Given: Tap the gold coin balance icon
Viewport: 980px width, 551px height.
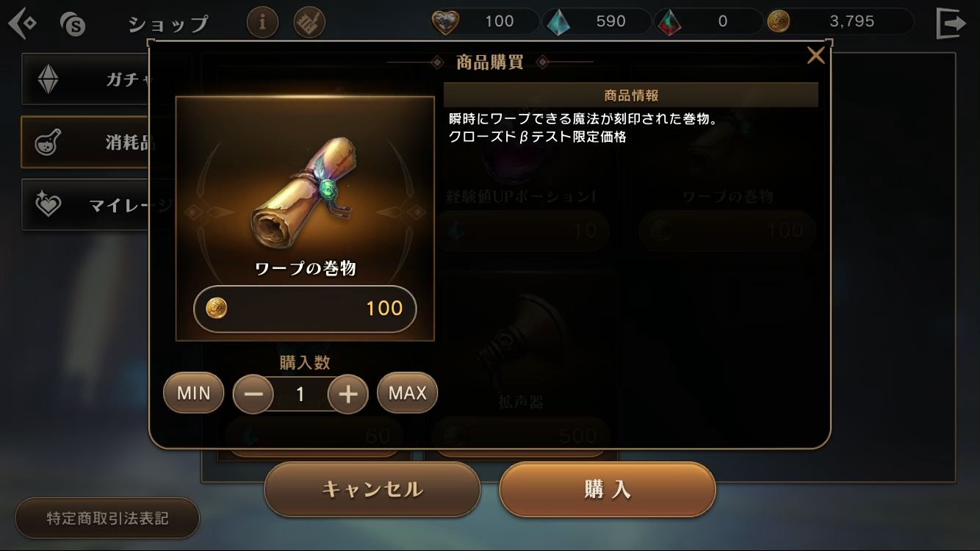Looking at the screenshot, I should pyautogui.click(x=778, y=22).
